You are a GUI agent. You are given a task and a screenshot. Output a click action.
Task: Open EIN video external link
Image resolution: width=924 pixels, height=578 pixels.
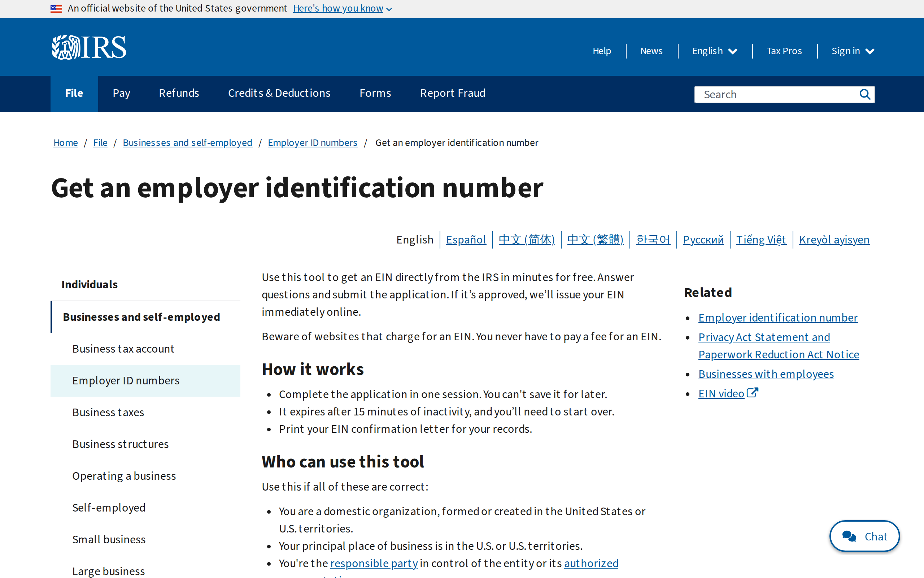[x=728, y=393]
